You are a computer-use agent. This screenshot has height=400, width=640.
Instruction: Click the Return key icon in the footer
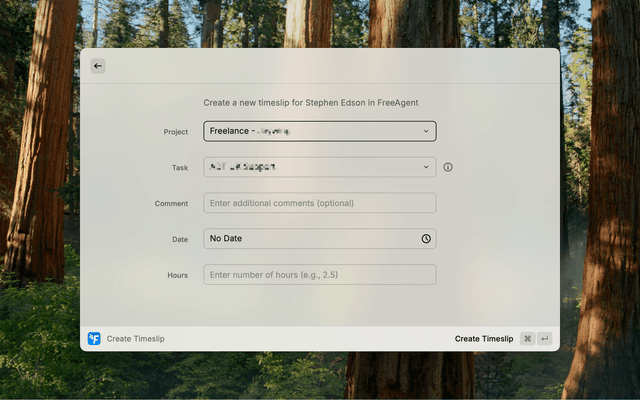(x=544, y=339)
